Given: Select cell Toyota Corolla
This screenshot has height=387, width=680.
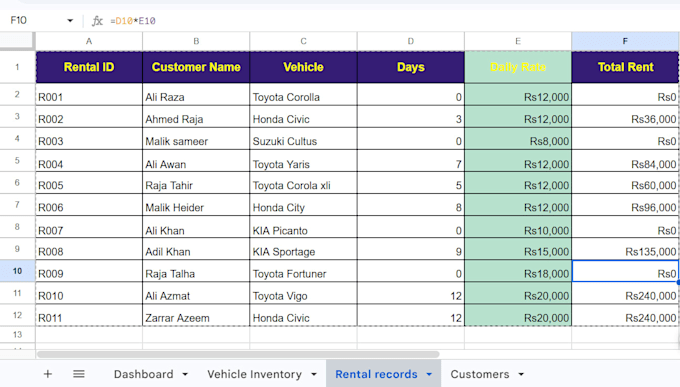Looking at the screenshot, I should (303, 95).
